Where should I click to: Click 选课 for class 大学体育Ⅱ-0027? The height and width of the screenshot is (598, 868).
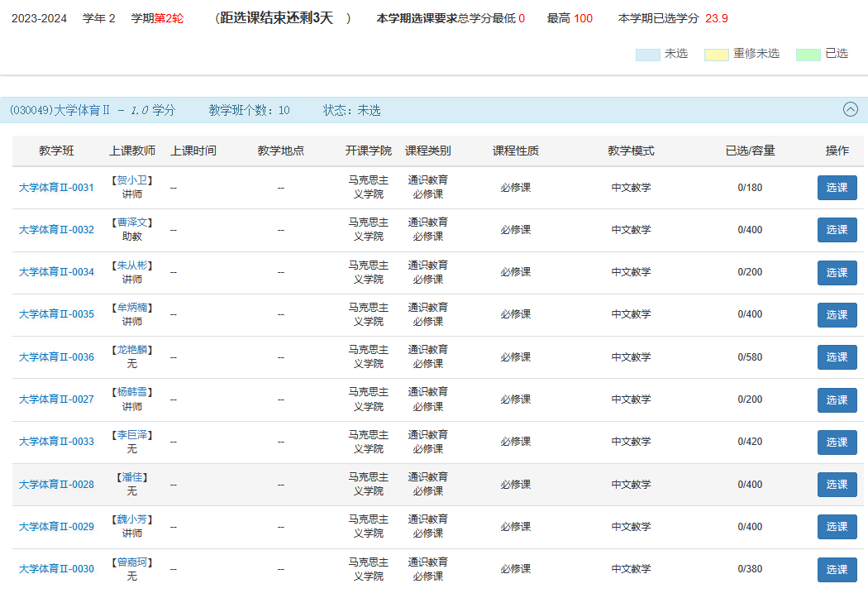837,399
